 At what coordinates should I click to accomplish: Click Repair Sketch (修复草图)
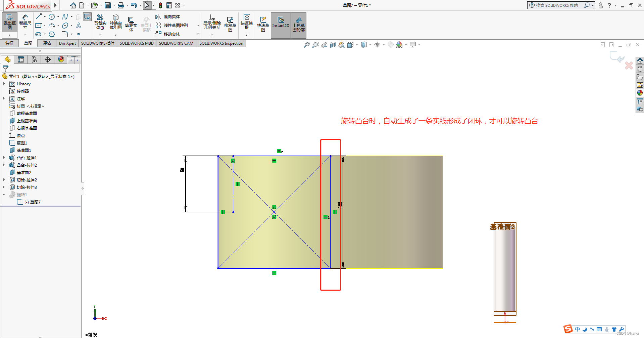(230, 24)
